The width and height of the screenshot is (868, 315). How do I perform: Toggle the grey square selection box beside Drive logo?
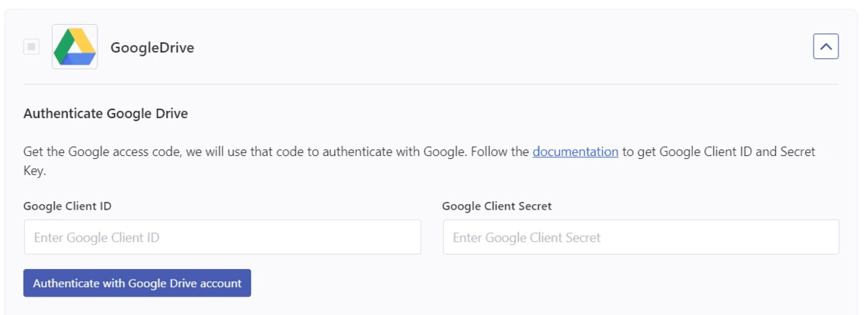31,47
